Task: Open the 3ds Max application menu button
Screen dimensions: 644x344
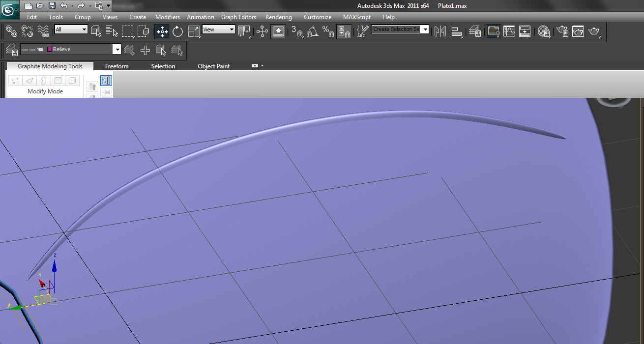Action: [9, 9]
